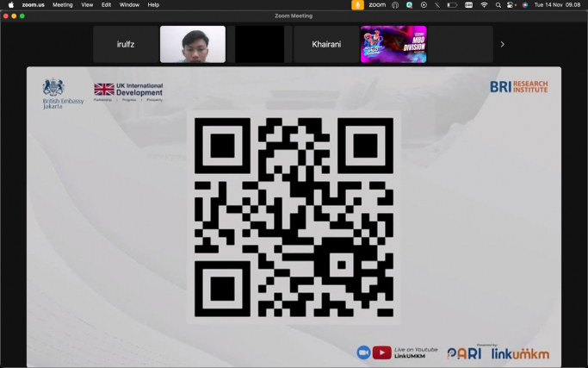Click the battery status icon
Image resolution: width=588 pixels, height=368 pixels.
click(x=452, y=5)
